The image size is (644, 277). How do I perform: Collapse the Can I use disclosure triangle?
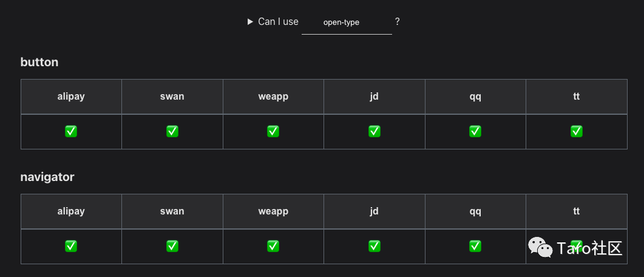pyautogui.click(x=250, y=22)
